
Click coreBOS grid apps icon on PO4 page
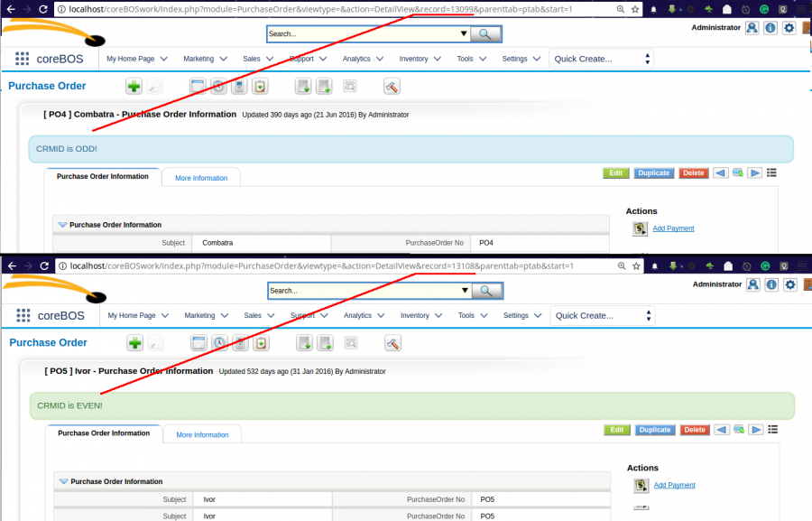tap(23, 59)
